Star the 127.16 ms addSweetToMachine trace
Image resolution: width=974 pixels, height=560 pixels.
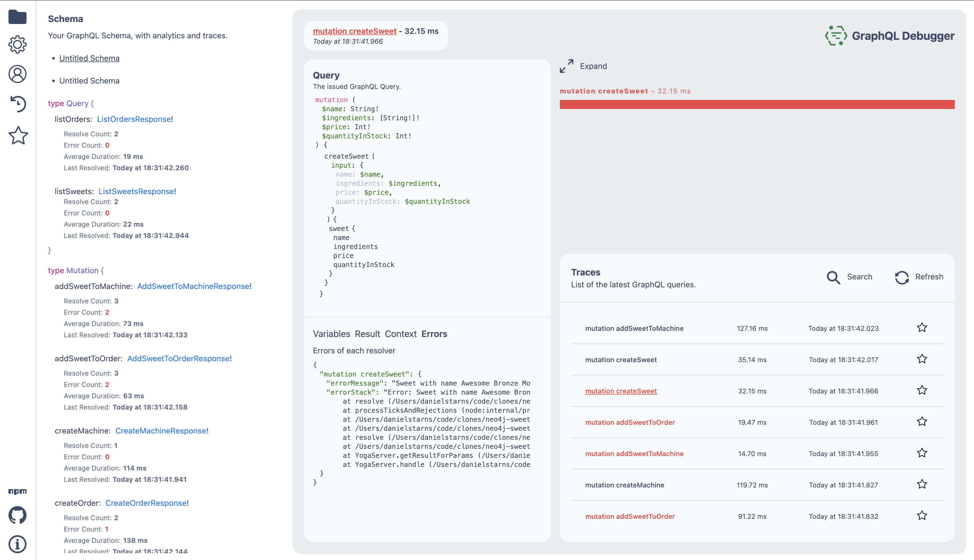click(x=922, y=328)
